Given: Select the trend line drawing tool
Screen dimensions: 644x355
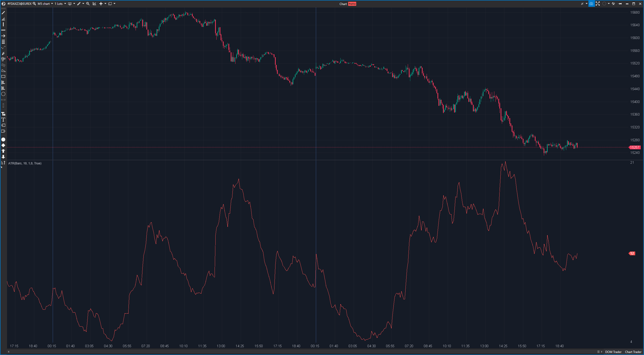Looking at the screenshot, I should (x=3, y=13).
